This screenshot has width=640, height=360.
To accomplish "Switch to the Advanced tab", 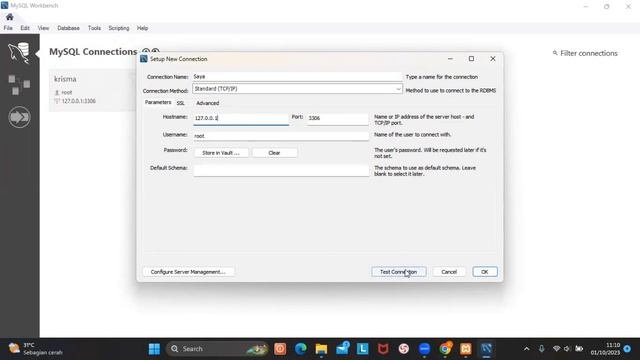I will (x=208, y=103).
